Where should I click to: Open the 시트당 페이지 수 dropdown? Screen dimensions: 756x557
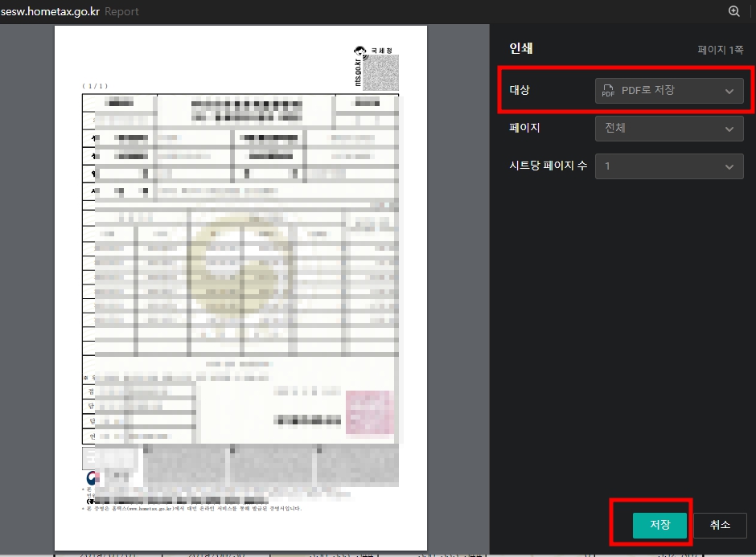pyautogui.click(x=669, y=166)
